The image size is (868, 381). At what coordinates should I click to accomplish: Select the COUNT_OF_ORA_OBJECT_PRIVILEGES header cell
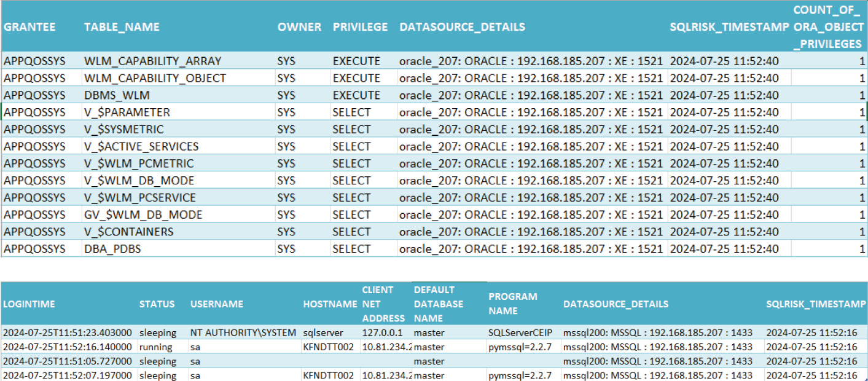click(827, 27)
